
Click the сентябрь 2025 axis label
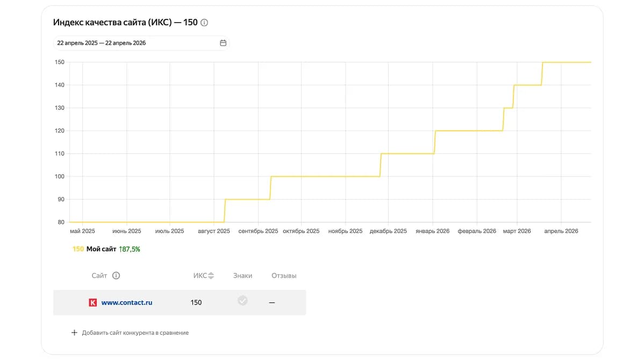click(x=259, y=231)
